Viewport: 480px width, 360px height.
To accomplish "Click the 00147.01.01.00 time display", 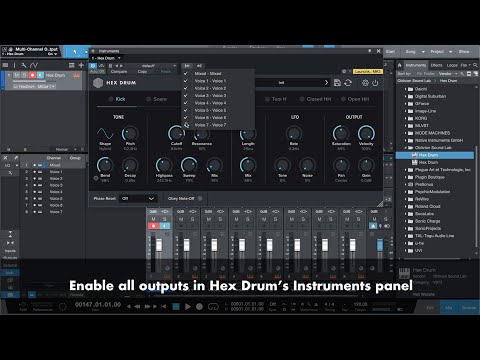I will click(98, 304).
